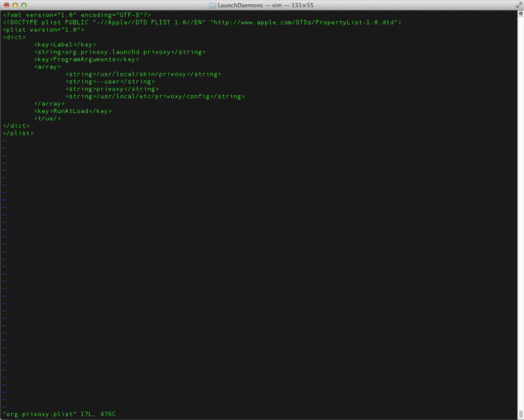The image size is (524, 420).
Task: Click the '<key>Label</key>' line
Action: (65, 44)
